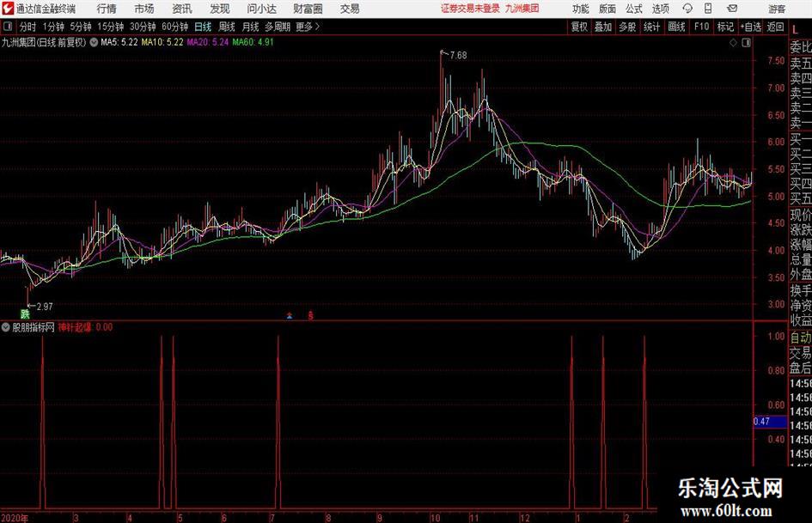Open the 版面 menu

(x=607, y=9)
